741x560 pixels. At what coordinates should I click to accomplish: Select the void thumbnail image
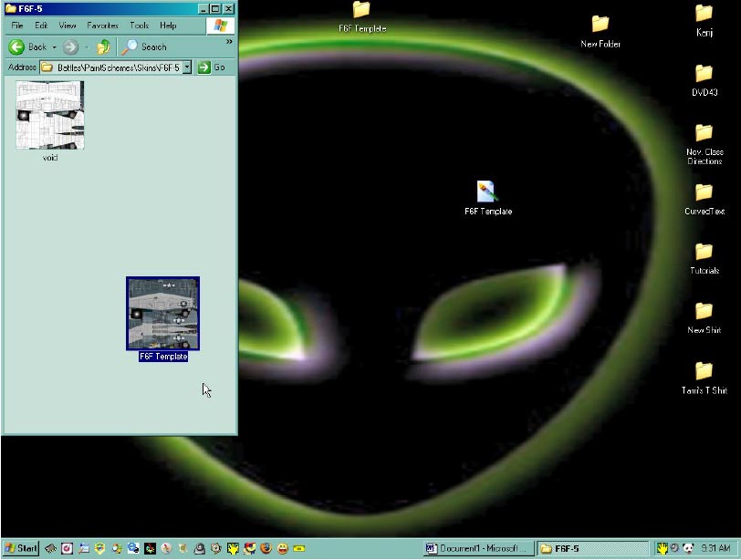[50, 116]
